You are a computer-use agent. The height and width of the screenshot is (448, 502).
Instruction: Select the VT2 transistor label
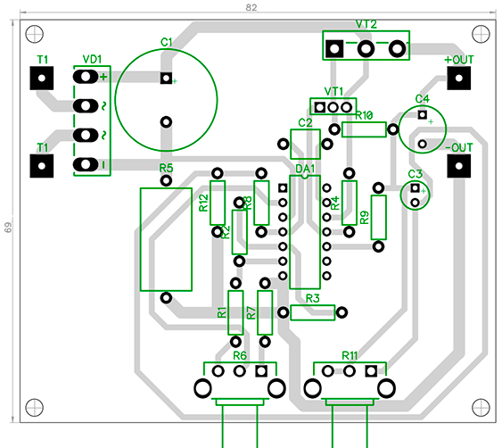click(366, 24)
